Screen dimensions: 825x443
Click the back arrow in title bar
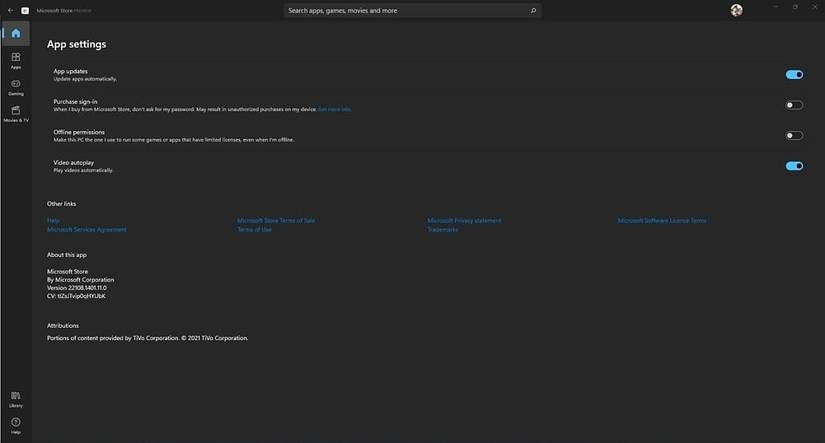[11, 11]
